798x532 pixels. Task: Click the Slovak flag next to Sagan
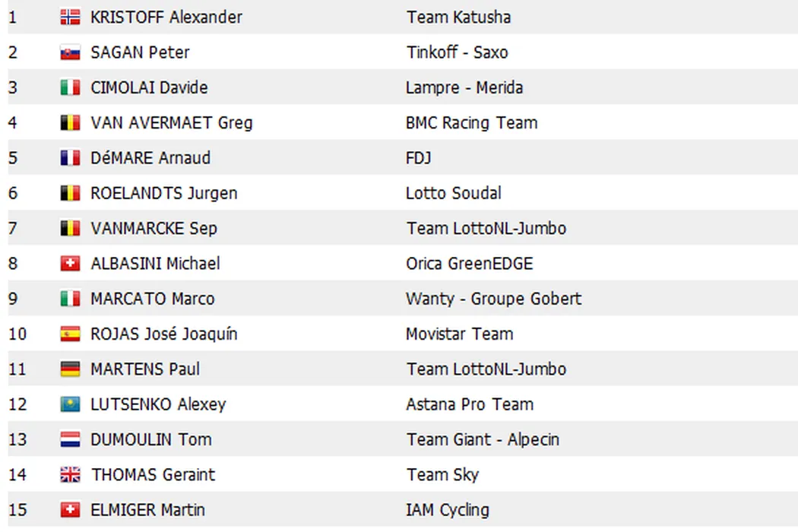pyautogui.click(x=70, y=52)
